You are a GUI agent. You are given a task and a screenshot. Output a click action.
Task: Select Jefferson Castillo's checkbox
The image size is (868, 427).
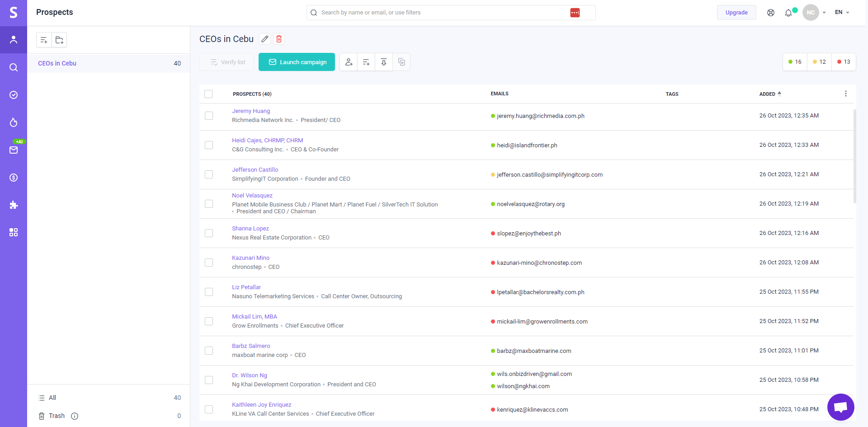pyautogui.click(x=209, y=174)
